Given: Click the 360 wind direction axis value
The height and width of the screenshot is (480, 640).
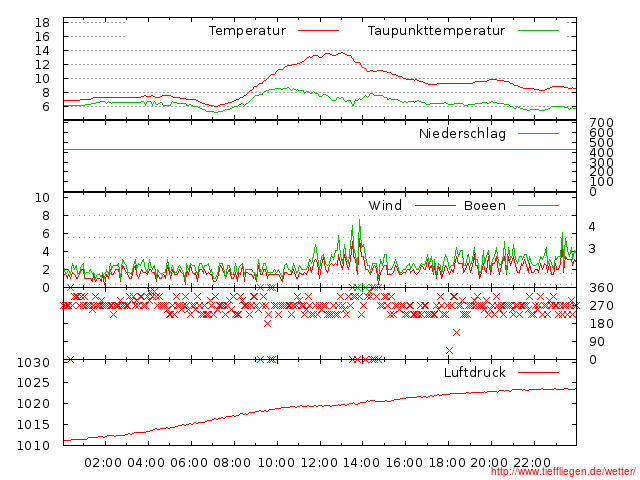Looking at the screenshot, I should [x=601, y=288].
